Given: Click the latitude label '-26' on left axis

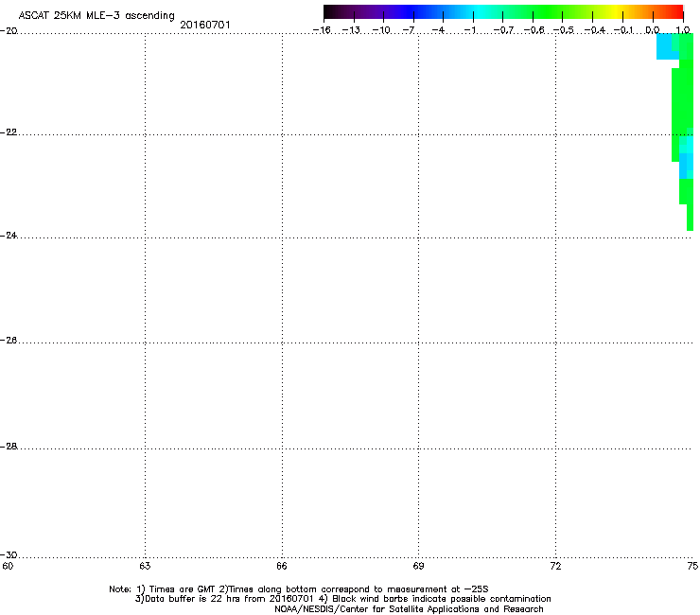Looking at the screenshot, I should [x=9, y=340].
